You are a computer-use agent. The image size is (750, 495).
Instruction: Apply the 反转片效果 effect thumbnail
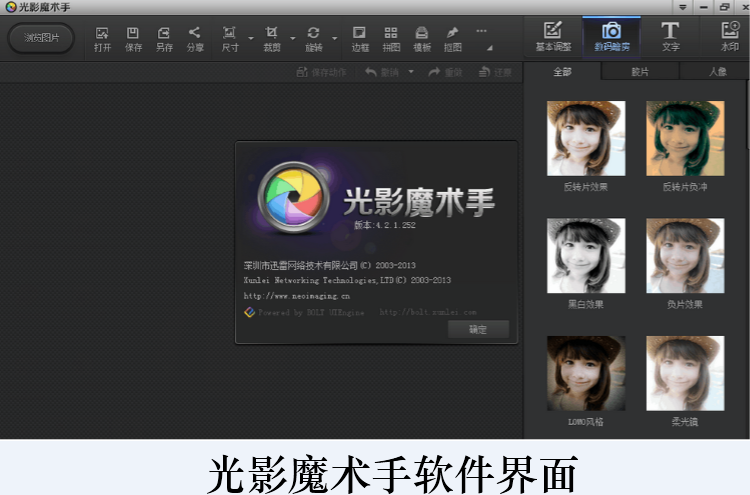pyautogui.click(x=586, y=138)
